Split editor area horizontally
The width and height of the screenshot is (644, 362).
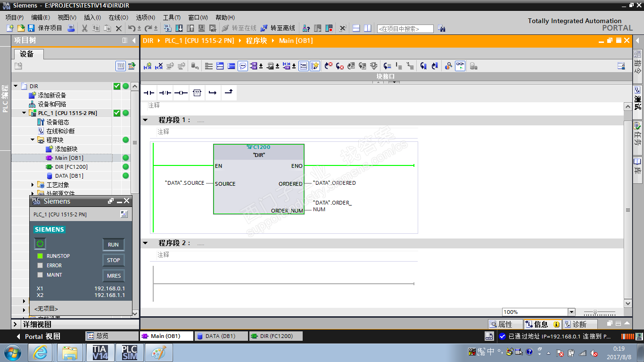pyautogui.click(x=356, y=28)
